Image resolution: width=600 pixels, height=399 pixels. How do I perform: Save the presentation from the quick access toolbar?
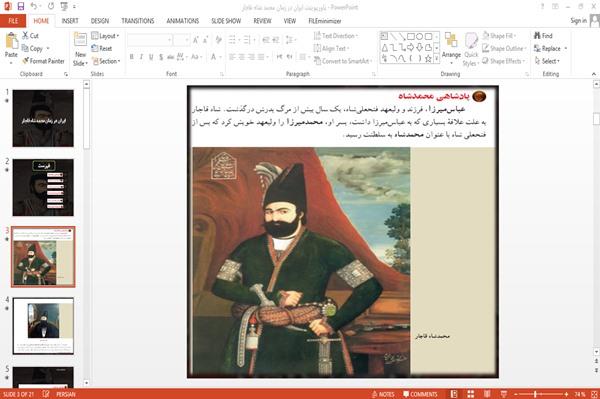pyautogui.click(x=21, y=6)
